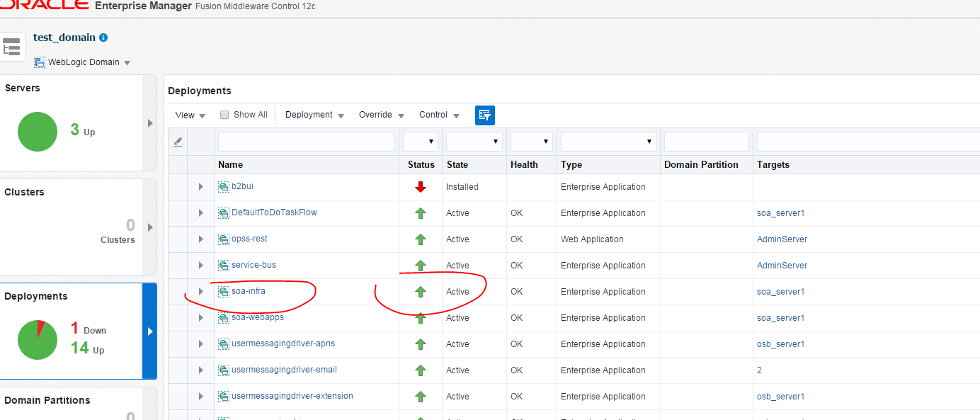Click the Servers green pie chart
The image size is (980, 420).
point(38,132)
